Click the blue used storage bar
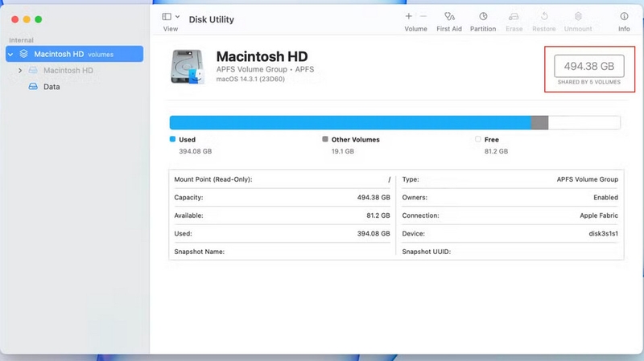The height and width of the screenshot is (361, 644). tap(350, 123)
